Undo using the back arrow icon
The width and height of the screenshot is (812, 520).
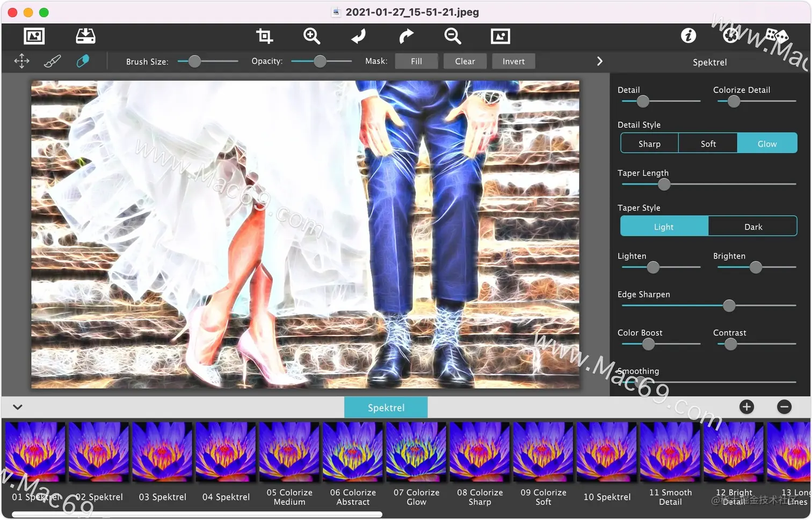pyautogui.click(x=358, y=36)
